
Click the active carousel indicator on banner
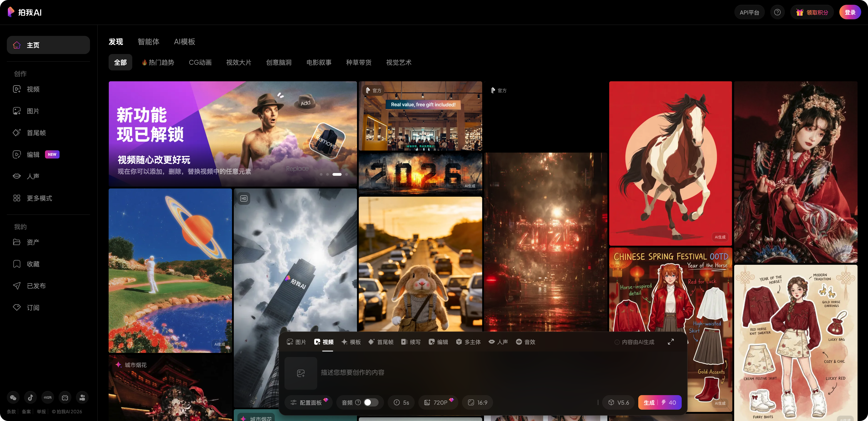coord(337,174)
